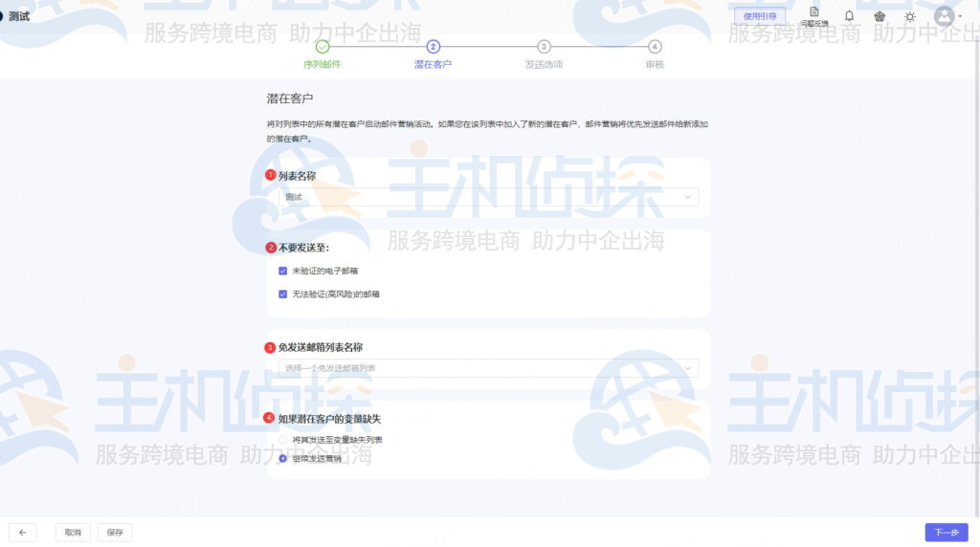
Task: Click the 潜在客户 section heading
Action: click(289, 98)
